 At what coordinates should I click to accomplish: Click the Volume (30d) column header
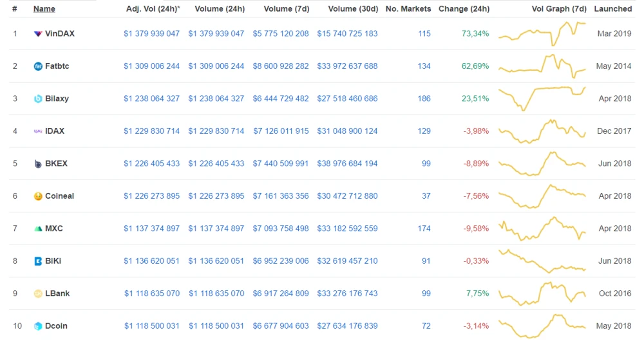pyautogui.click(x=353, y=8)
